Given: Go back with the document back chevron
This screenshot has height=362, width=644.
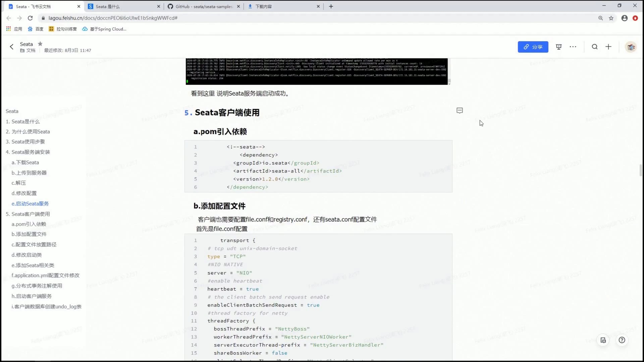Looking at the screenshot, I should (12, 47).
